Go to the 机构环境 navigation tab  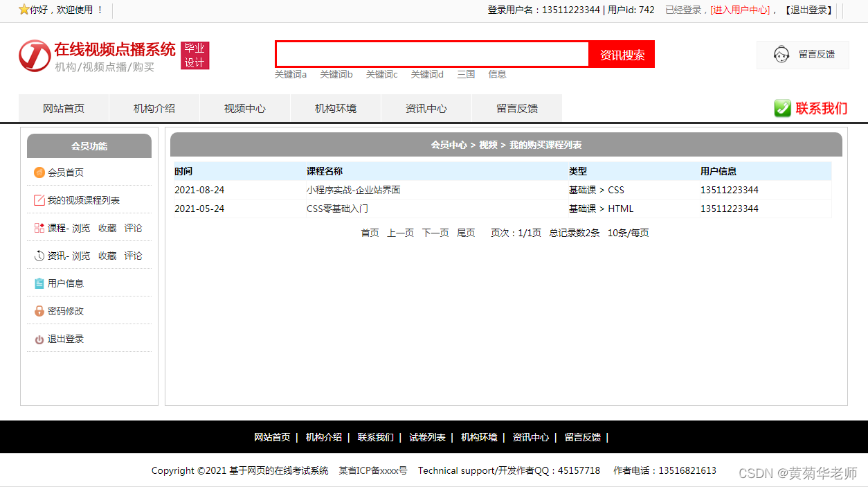coord(336,109)
